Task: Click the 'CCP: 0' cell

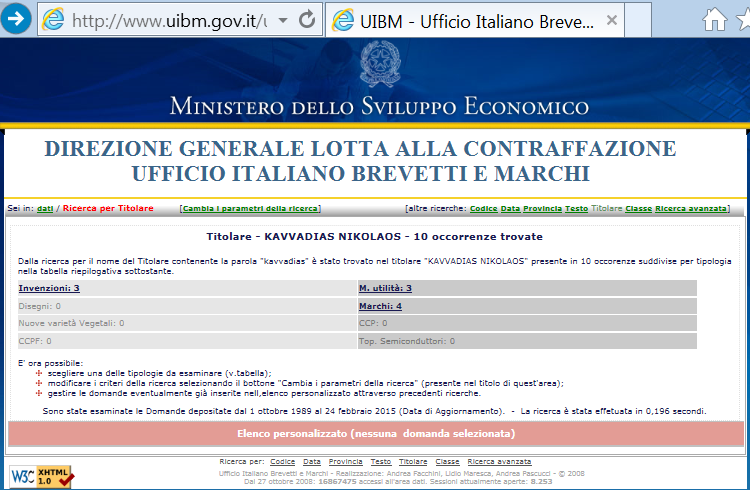Action: pyautogui.click(x=527, y=323)
